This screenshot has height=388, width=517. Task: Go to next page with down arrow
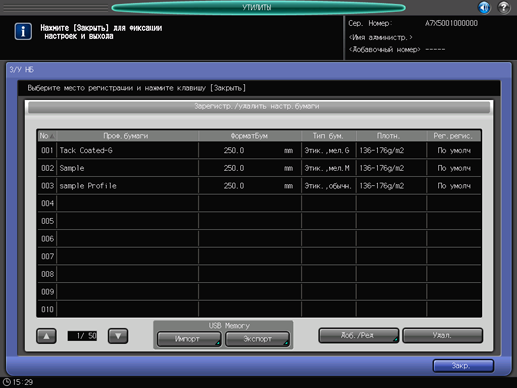118,336
